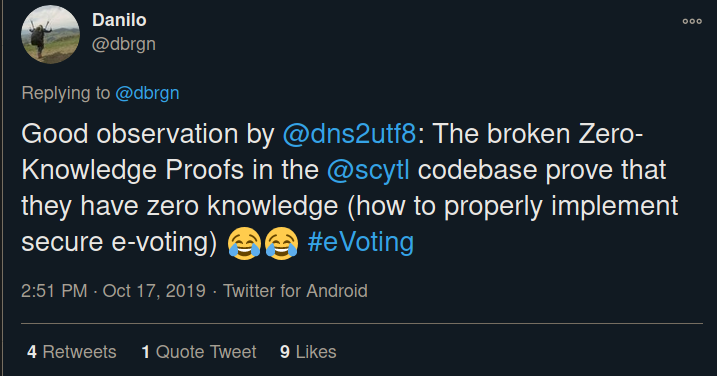
Task: Click the tweet body text area
Action: point(350,188)
